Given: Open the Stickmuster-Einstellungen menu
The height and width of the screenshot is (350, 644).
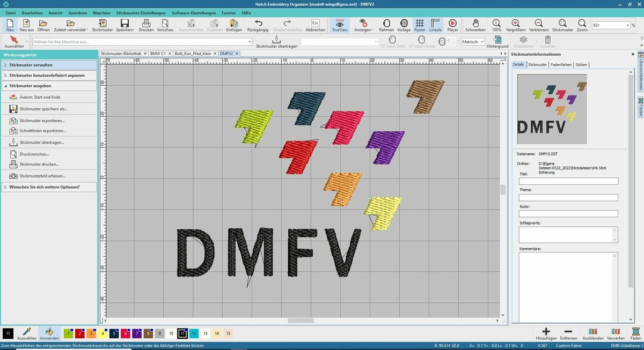Looking at the screenshot, I should [141, 12].
